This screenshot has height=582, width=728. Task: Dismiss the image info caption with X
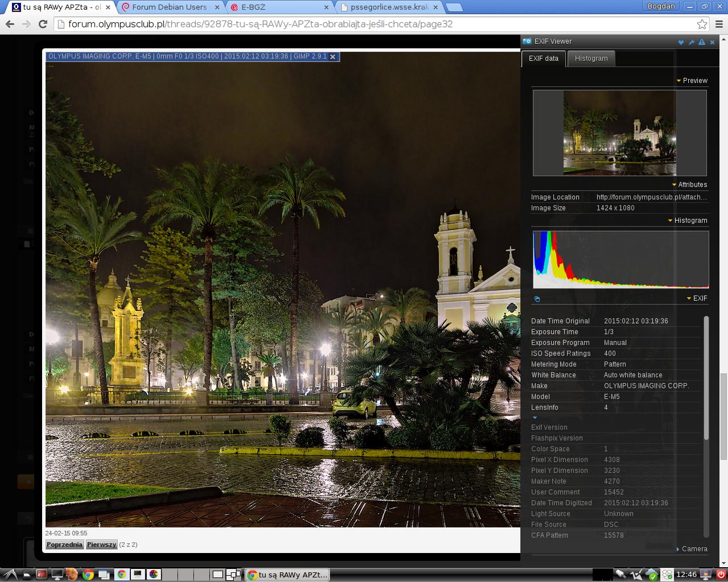[333, 57]
